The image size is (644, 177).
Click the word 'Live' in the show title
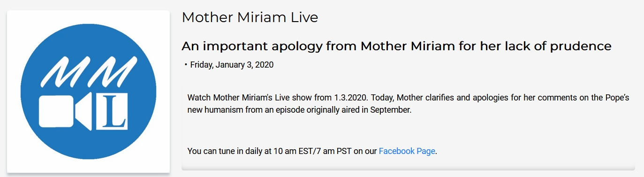pos(304,18)
